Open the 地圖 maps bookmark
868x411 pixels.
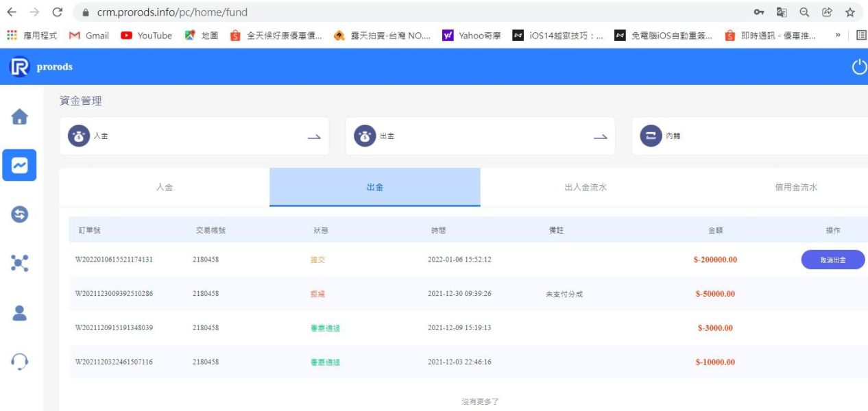point(201,36)
